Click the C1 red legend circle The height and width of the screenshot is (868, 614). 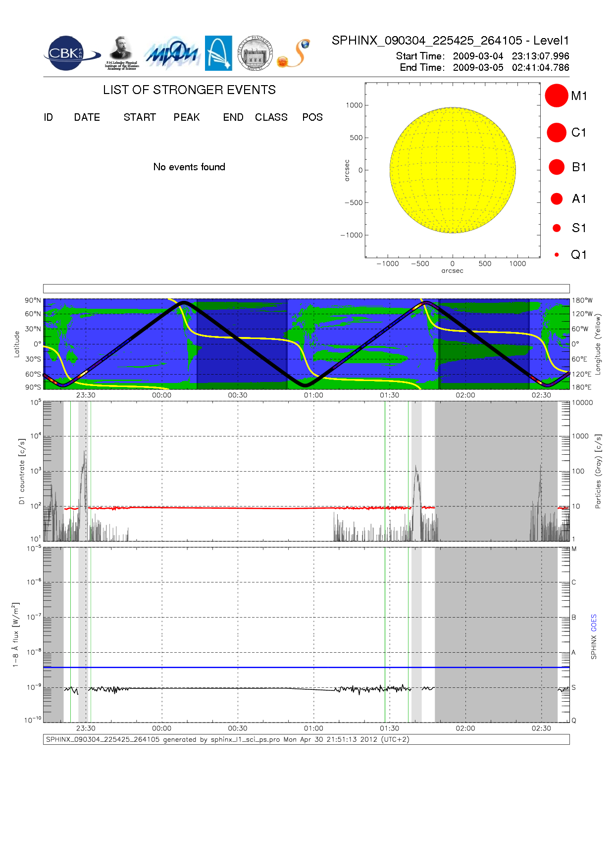(x=557, y=133)
